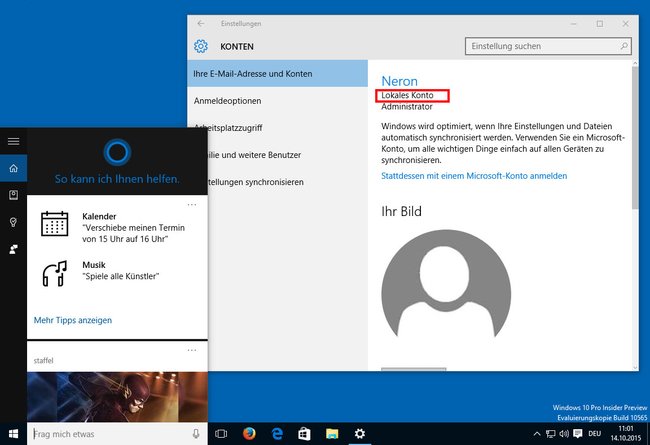Viewport: 650px width, 445px height.
Task: Select Cortana Home icon
Action: coord(13,168)
